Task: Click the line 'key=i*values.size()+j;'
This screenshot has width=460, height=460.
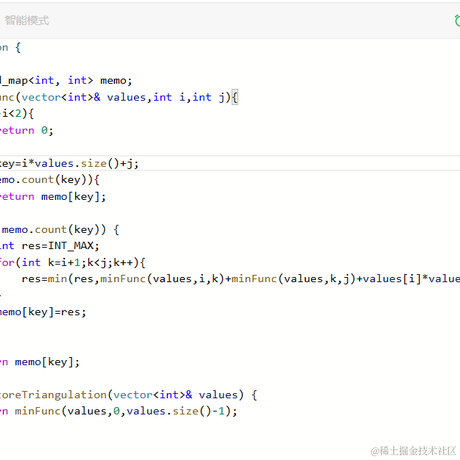Action: [x=69, y=163]
